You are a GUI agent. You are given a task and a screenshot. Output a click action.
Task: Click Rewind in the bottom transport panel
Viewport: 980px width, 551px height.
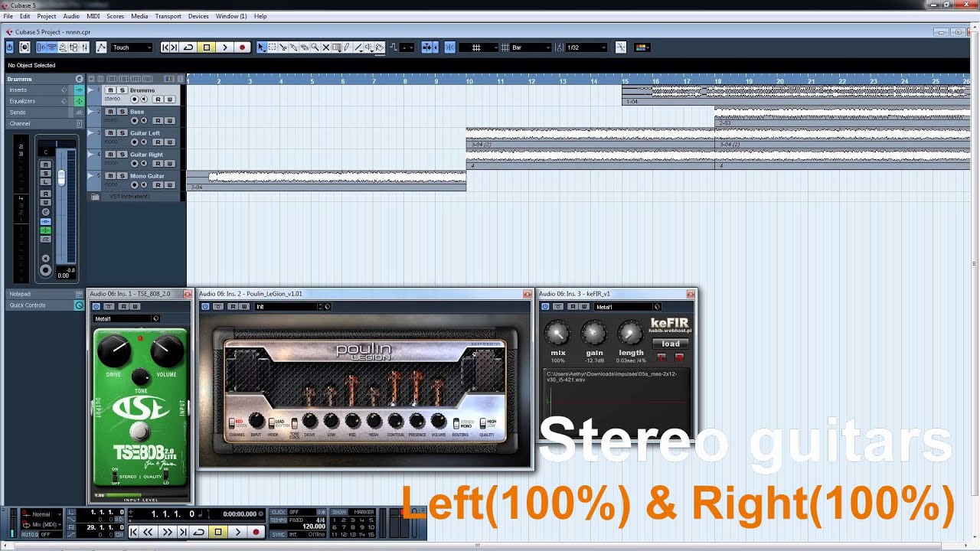tap(148, 532)
